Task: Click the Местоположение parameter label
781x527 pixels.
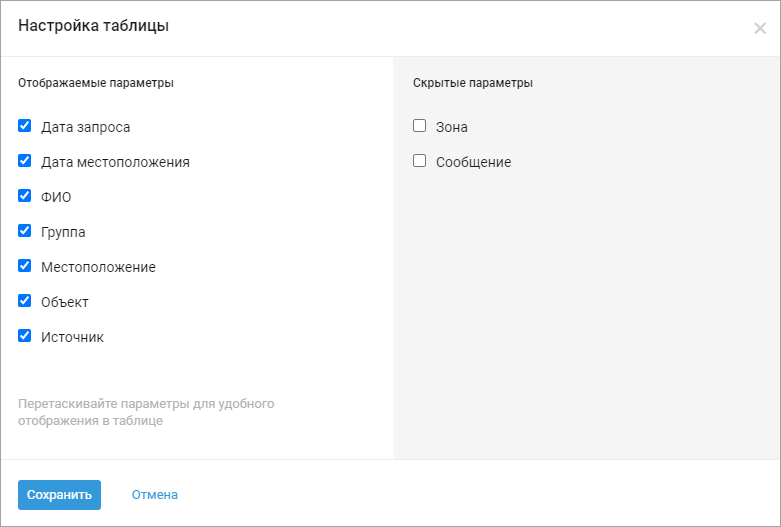Action: click(x=98, y=267)
